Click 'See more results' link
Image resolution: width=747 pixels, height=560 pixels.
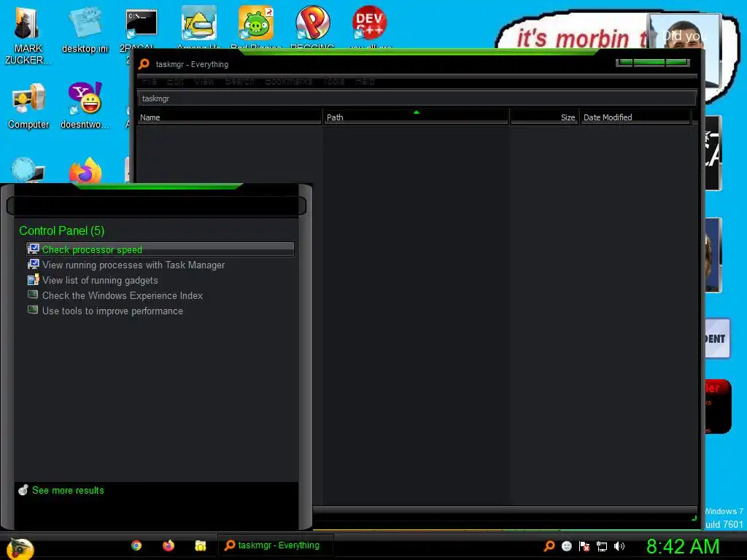(x=68, y=490)
